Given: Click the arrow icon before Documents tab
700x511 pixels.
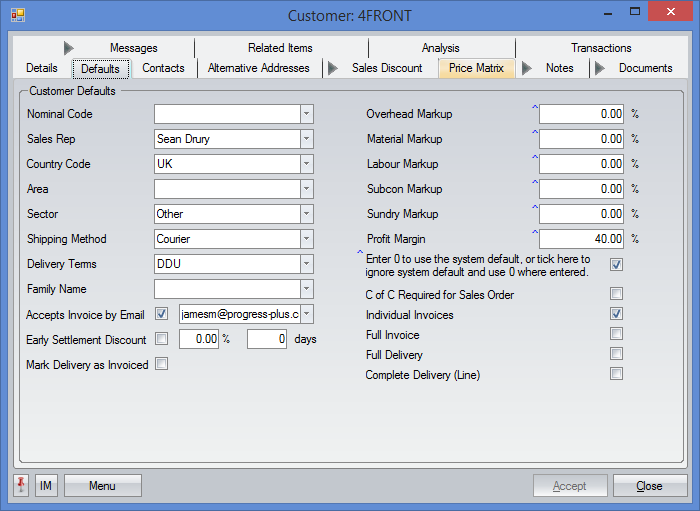Looking at the screenshot, I should 600,68.
